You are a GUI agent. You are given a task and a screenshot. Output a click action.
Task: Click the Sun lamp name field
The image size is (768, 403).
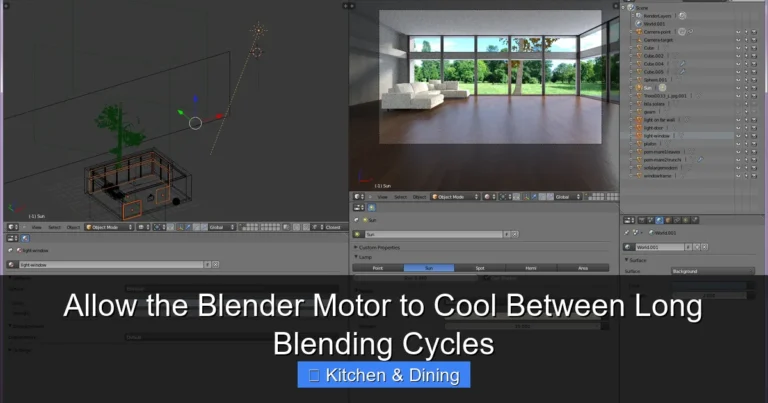(433, 235)
